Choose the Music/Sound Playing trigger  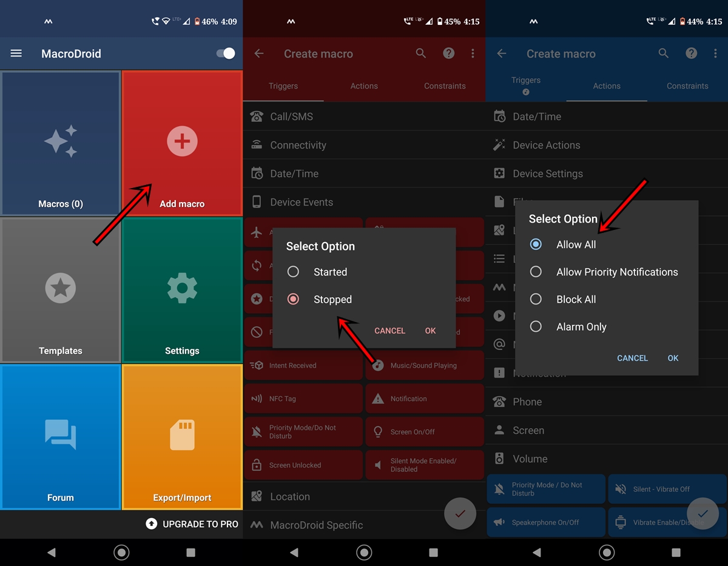(x=424, y=366)
